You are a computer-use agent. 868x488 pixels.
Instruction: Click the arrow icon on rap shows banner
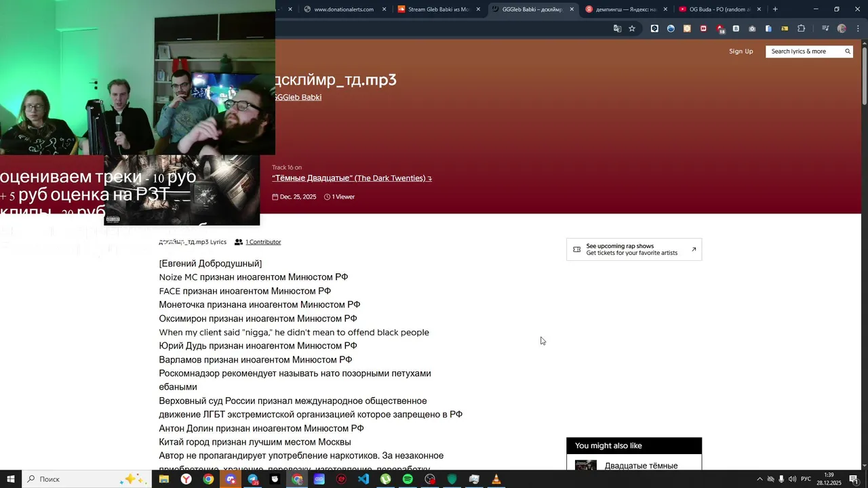[x=693, y=249]
